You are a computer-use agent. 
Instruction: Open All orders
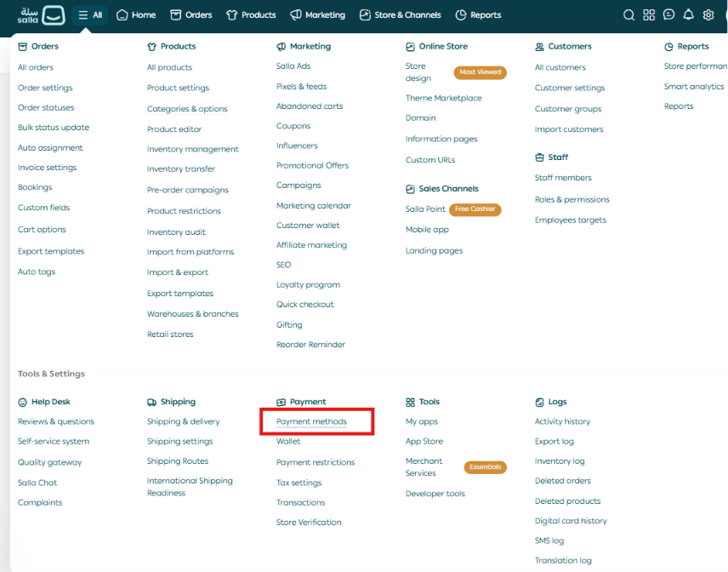(35, 67)
